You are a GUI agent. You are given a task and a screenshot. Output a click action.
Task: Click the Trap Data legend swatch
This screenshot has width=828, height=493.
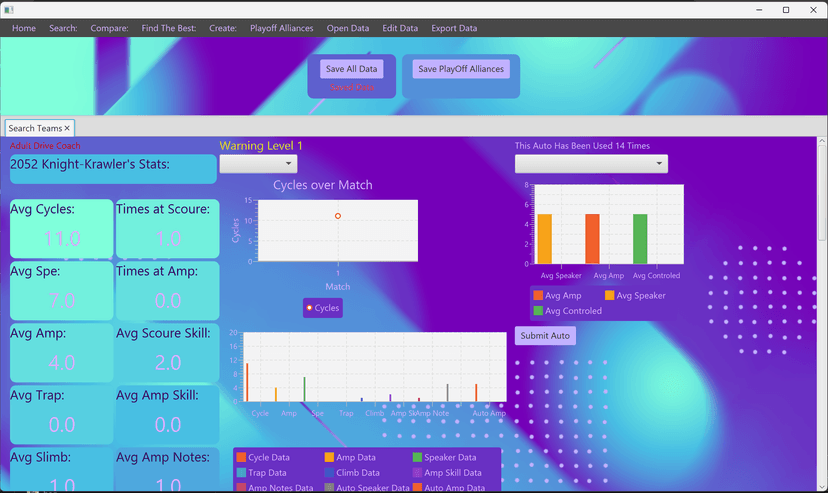pyautogui.click(x=241, y=472)
